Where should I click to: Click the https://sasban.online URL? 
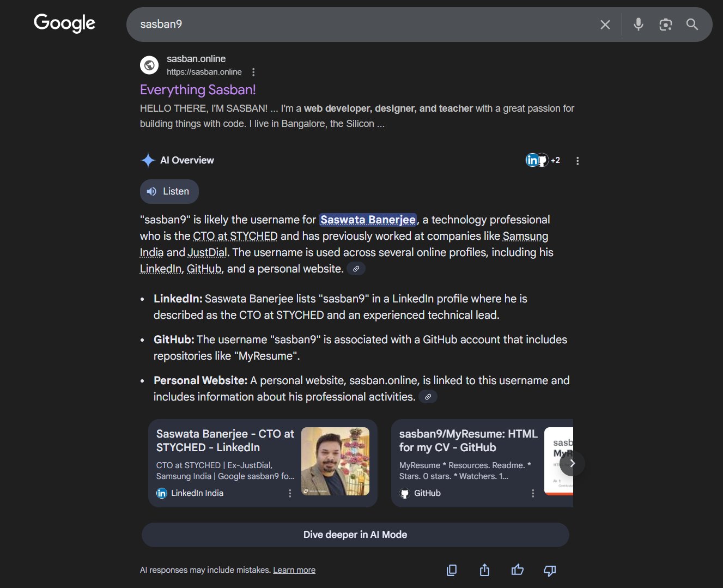pos(204,72)
